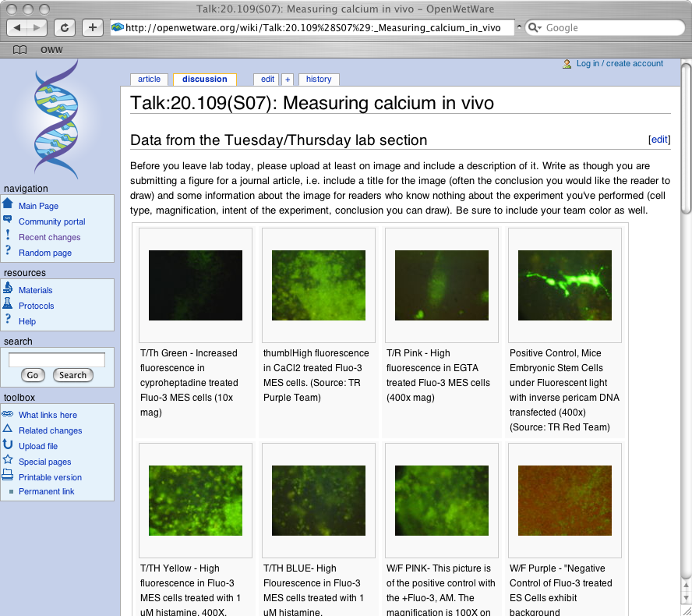Open the history tab
The height and width of the screenshot is (616, 692).
(318, 80)
